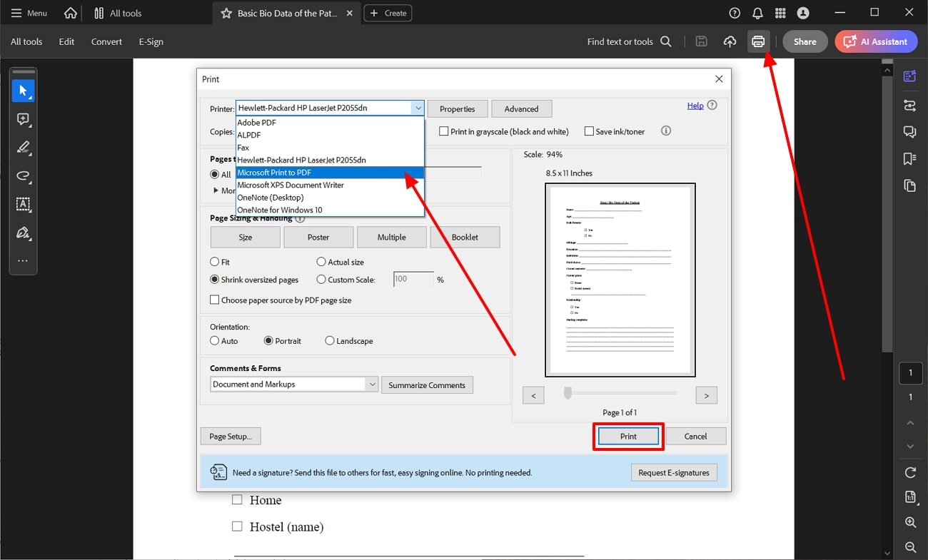Open the Comments & Forms dropdown
The image size is (928, 560).
(294, 384)
